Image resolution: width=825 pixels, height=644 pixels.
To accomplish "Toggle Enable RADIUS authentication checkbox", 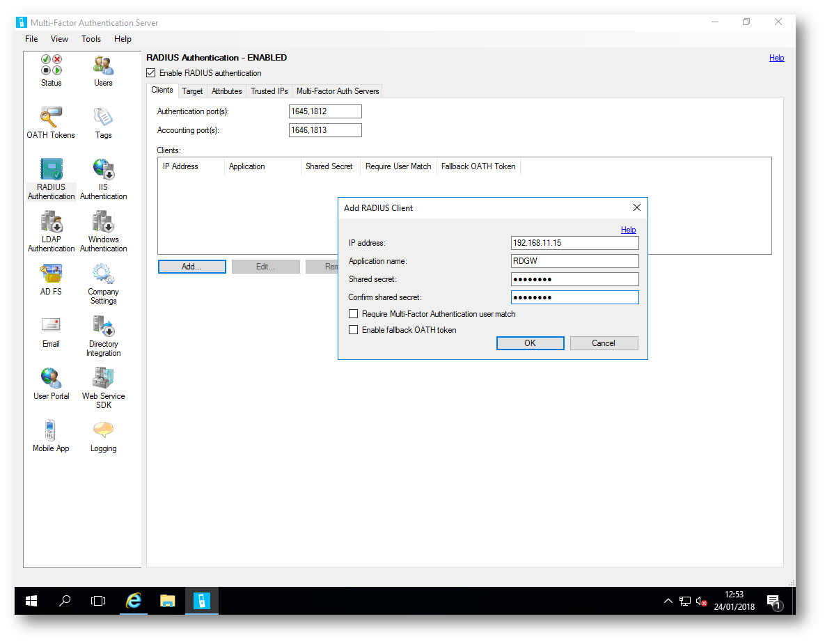I will coord(151,73).
